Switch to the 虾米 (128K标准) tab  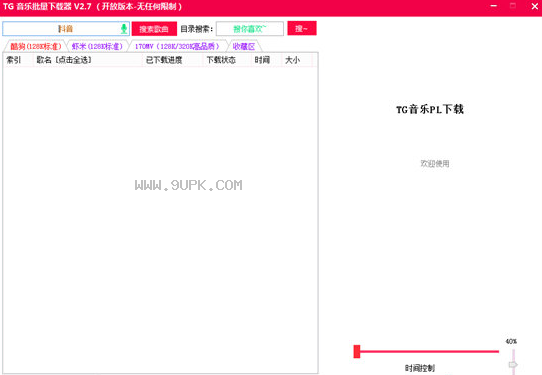click(97, 46)
